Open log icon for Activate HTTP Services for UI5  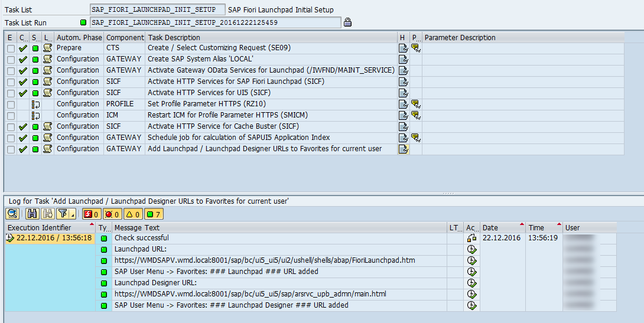tap(48, 93)
